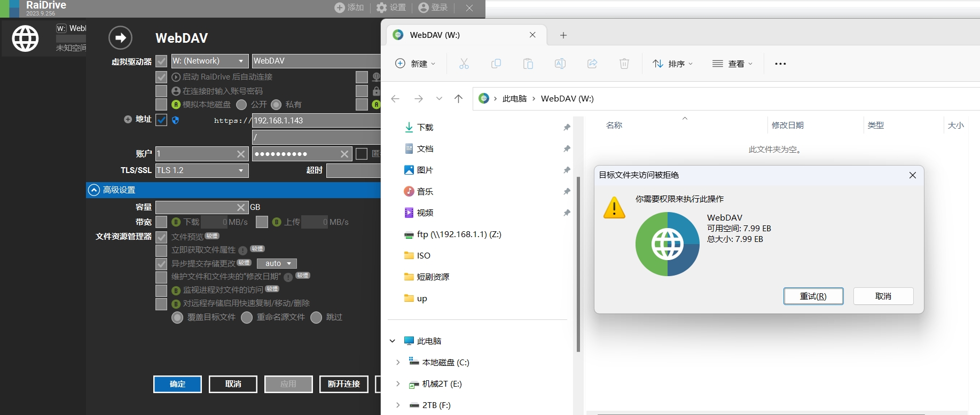
Task: Click the disconnect button in RaiDrive
Action: (x=344, y=384)
